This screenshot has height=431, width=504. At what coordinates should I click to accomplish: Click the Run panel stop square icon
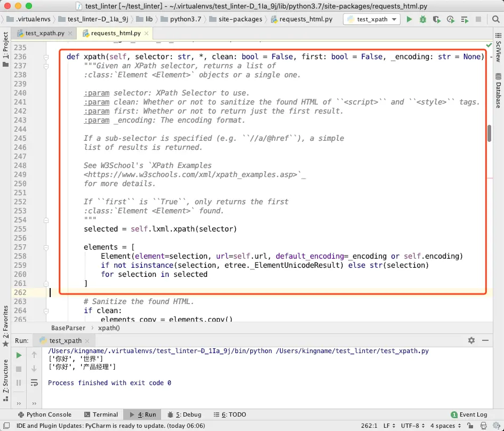click(19, 369)
